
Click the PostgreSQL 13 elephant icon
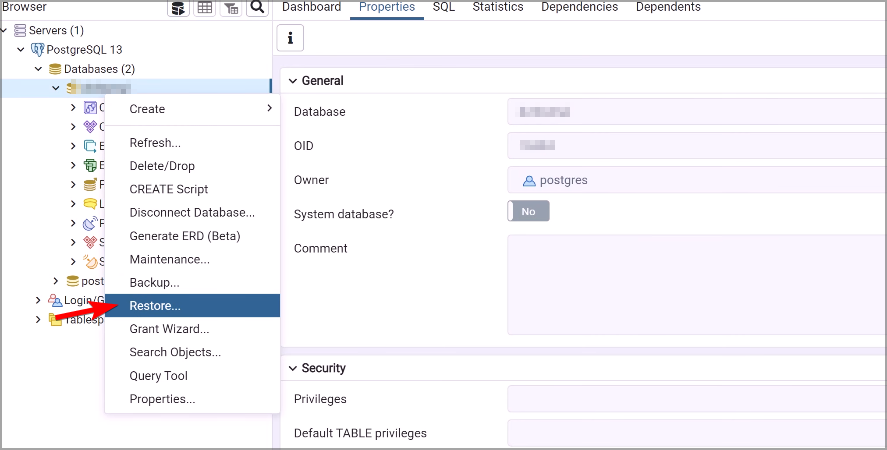pyautogui.click(x=37, y=49)
